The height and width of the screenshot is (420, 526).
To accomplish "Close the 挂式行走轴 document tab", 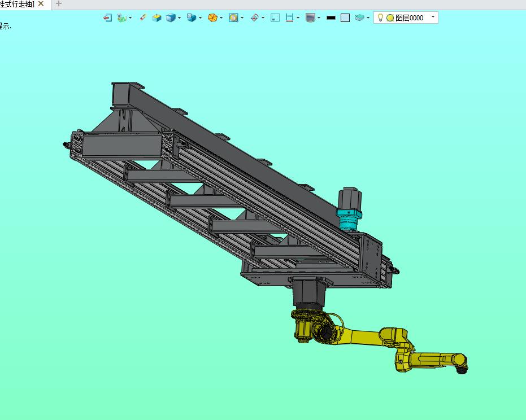I will pos(41,3).
